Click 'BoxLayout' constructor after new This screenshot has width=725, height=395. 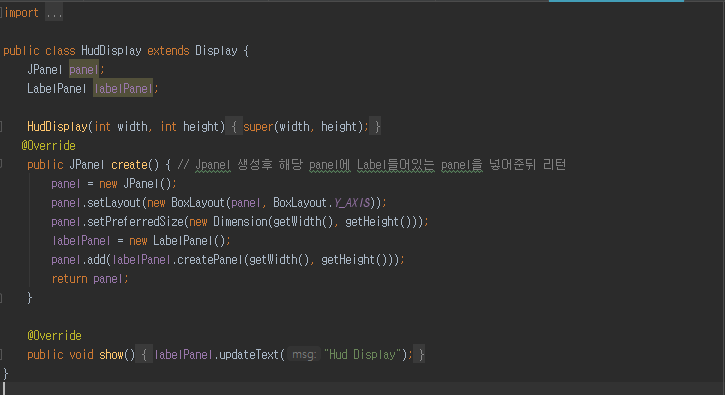[x=198, y=203]
